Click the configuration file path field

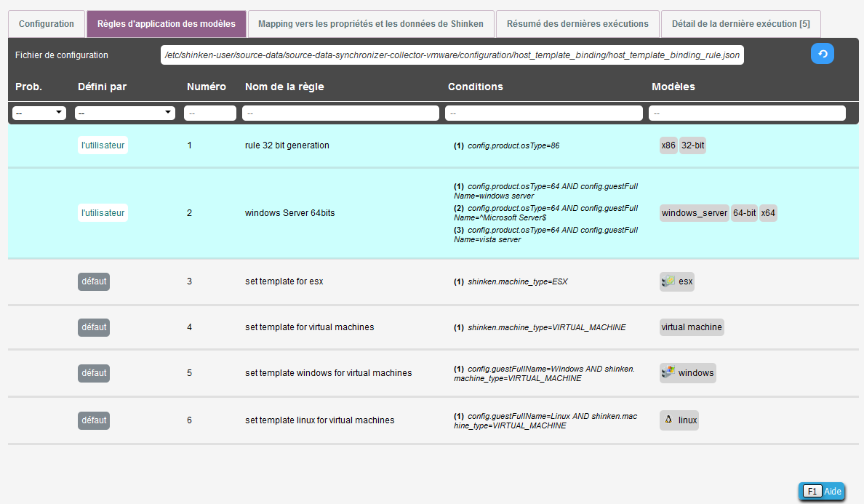tap(452, 55)
